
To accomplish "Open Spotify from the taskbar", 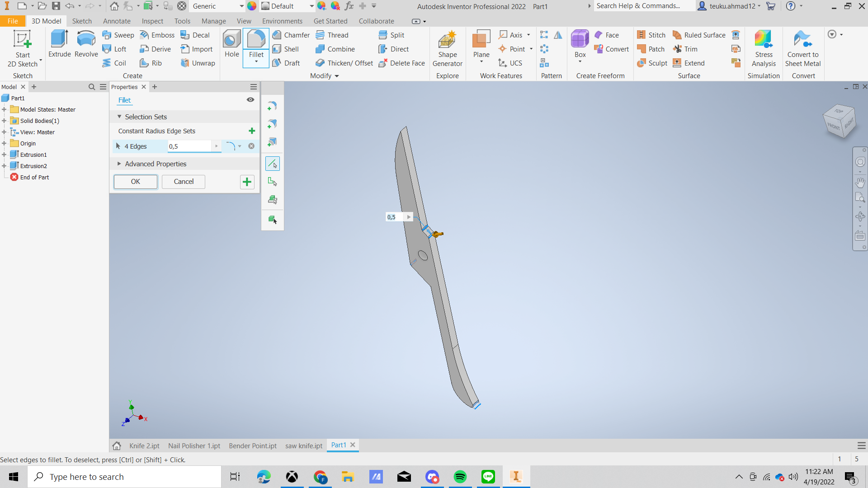I will coord(460,477).
